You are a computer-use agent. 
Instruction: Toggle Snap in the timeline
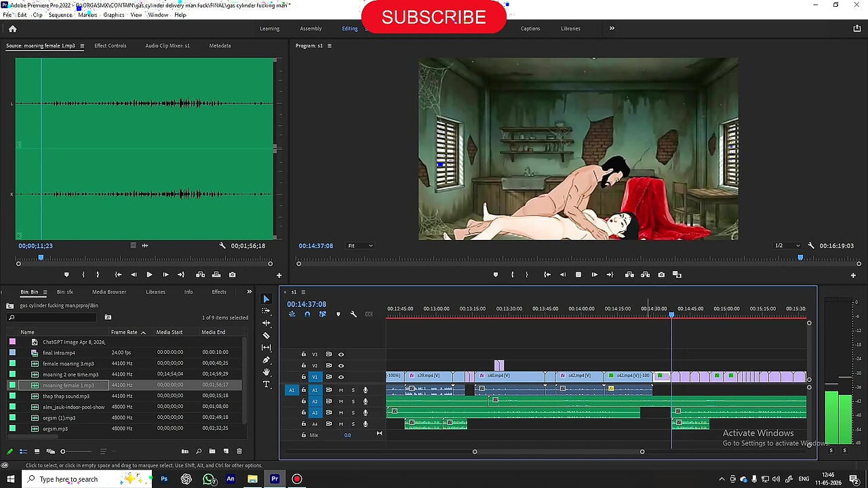pyautogui.click(x=307, y=314)
